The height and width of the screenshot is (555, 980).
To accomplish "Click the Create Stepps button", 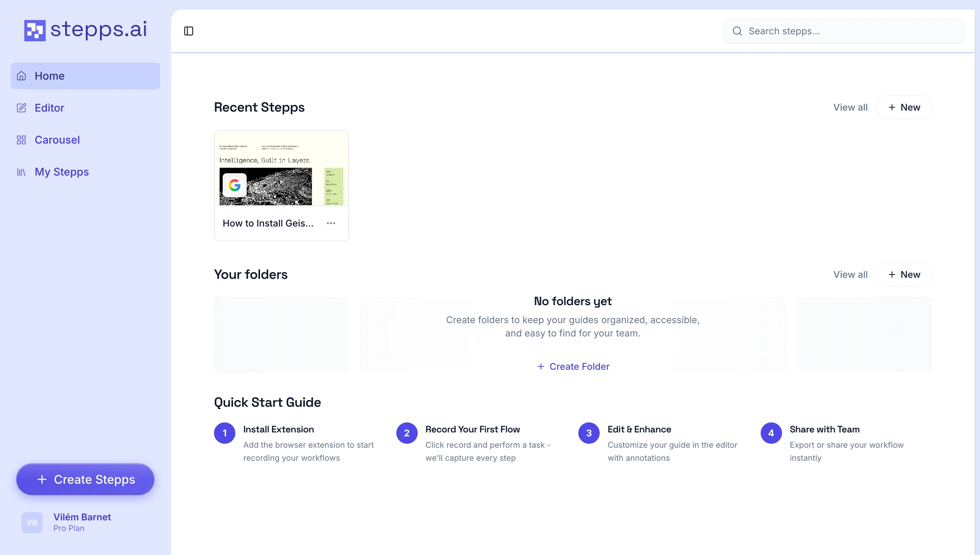I will [x=85, y=479].
